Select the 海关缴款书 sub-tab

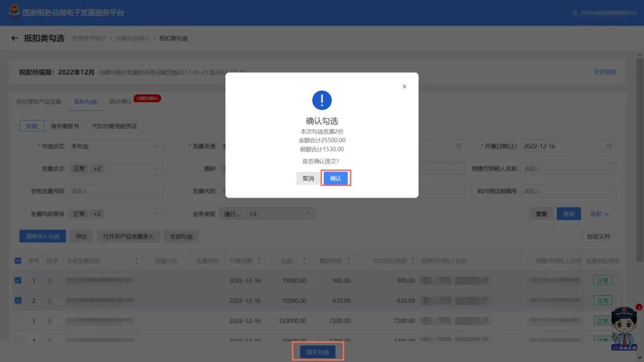tap(64, 126)
